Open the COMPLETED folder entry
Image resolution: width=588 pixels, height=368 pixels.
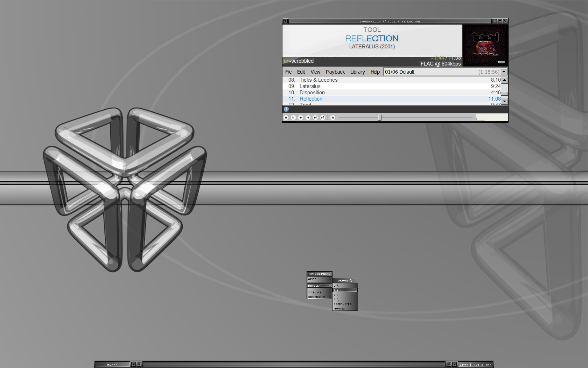click(345, 304)
